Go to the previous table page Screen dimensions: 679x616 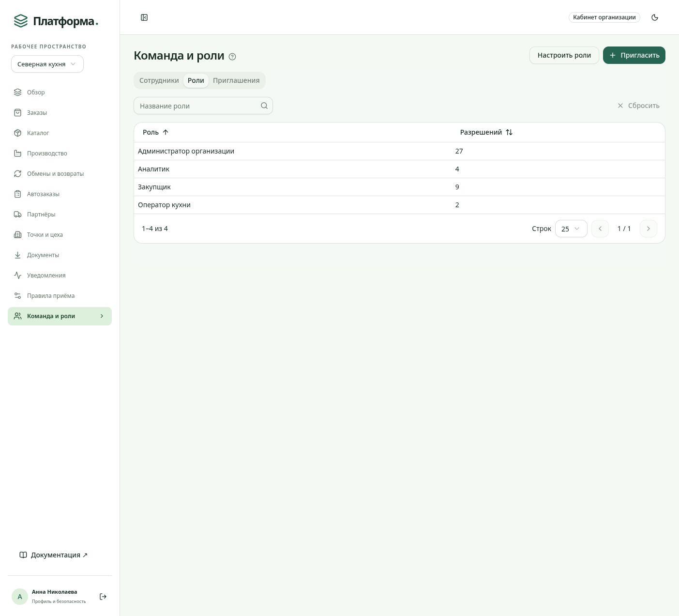pos(600,229)
